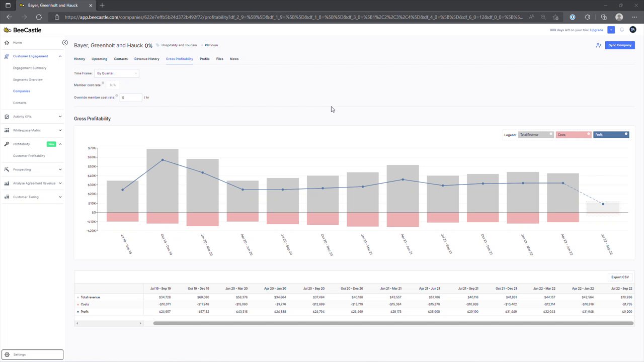Expand the Prospecting section chevron
Screen dimensions: 644x362
pyautogui.click(x=60, y=169)
